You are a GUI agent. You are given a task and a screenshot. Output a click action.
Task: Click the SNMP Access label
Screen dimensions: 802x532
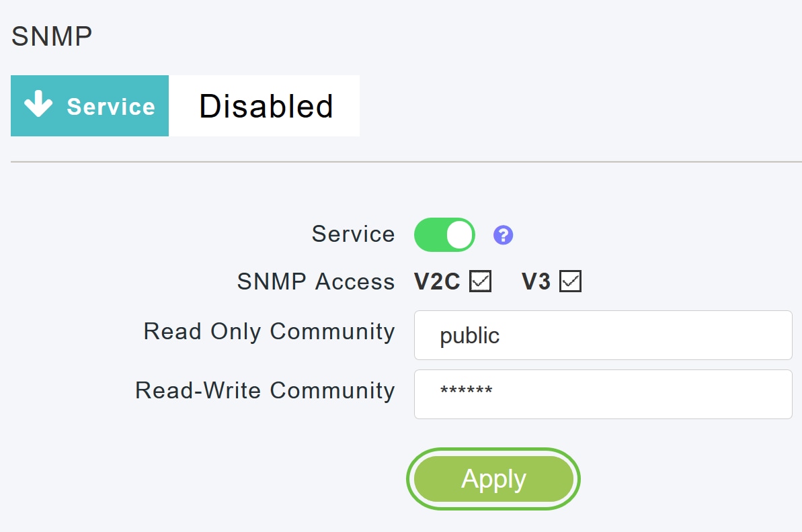[x=316, y=282]
